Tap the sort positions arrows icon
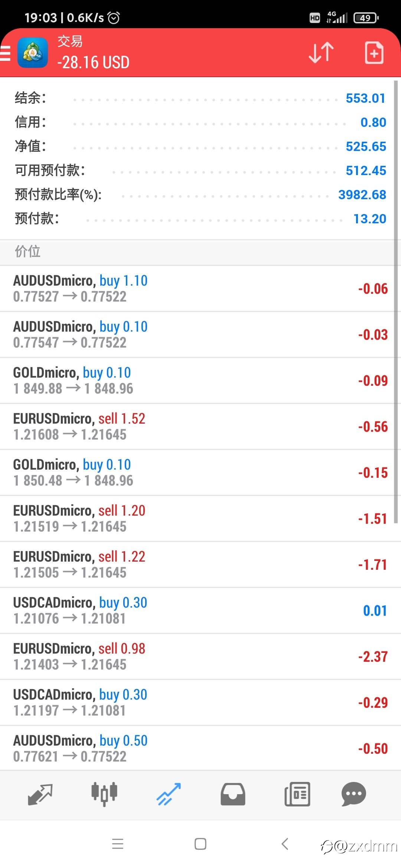 point(321,53)
